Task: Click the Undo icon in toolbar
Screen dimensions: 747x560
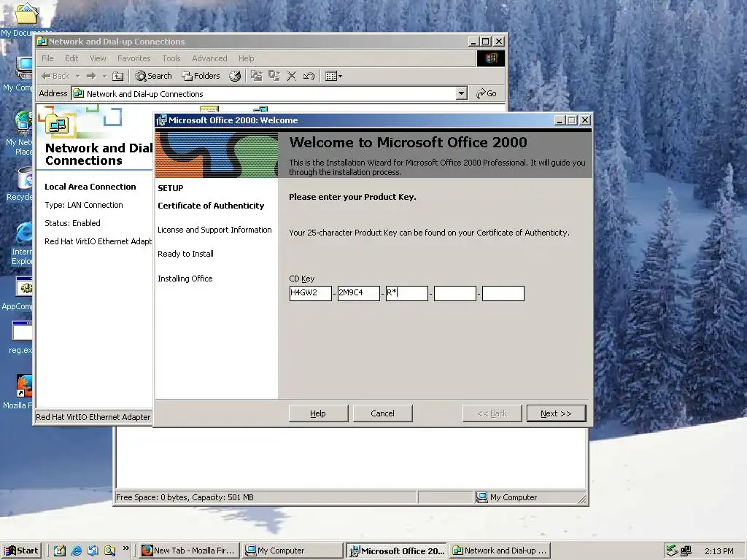Action: 309,76
